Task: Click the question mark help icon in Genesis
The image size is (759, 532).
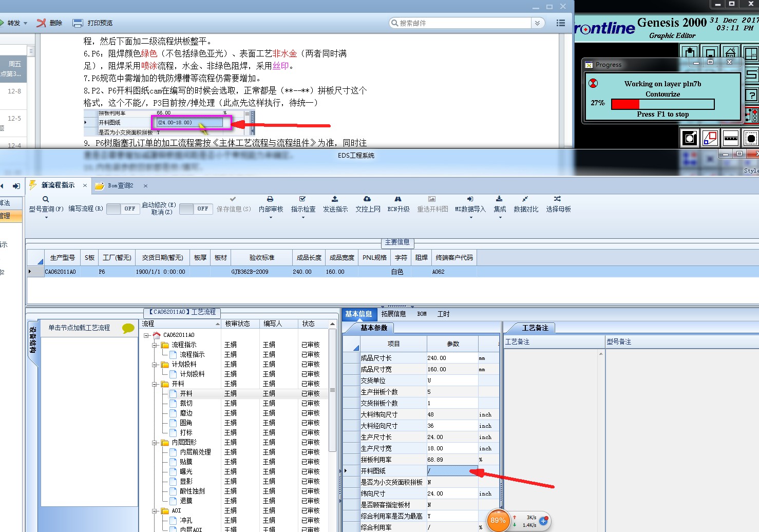Action: pyautogui.click(x=752, y=94)
